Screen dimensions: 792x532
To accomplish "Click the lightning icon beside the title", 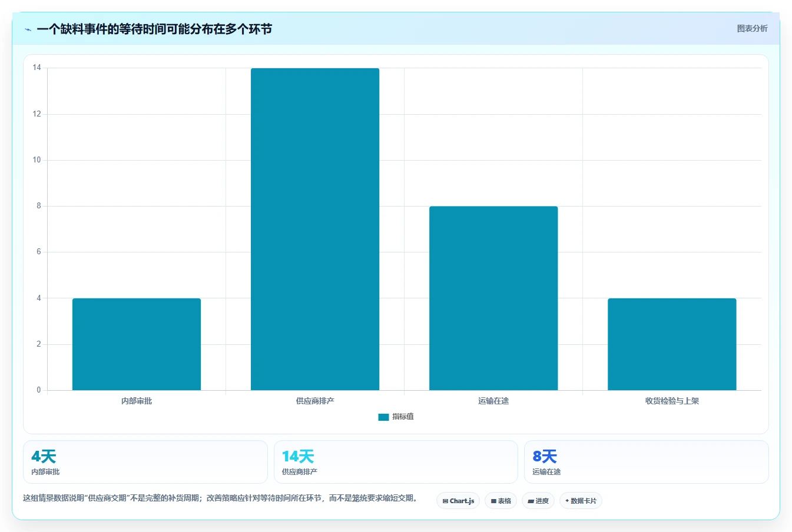I will click(28, 29).
